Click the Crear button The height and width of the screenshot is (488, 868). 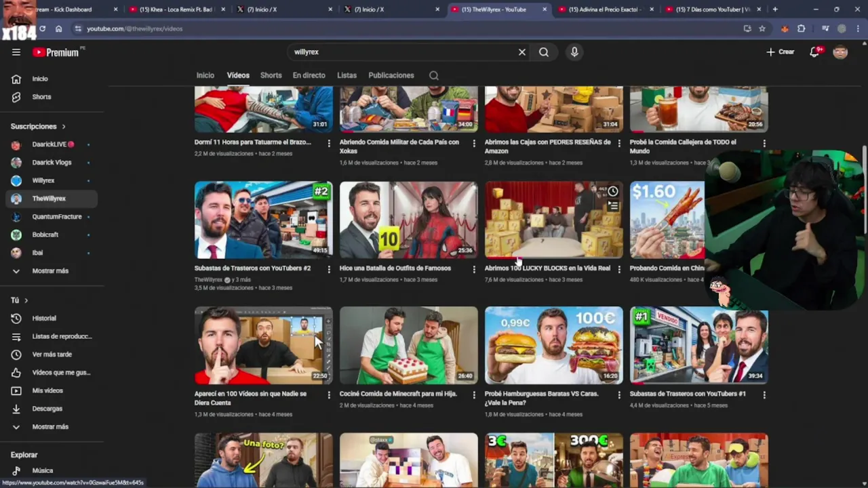pos(781,52)
